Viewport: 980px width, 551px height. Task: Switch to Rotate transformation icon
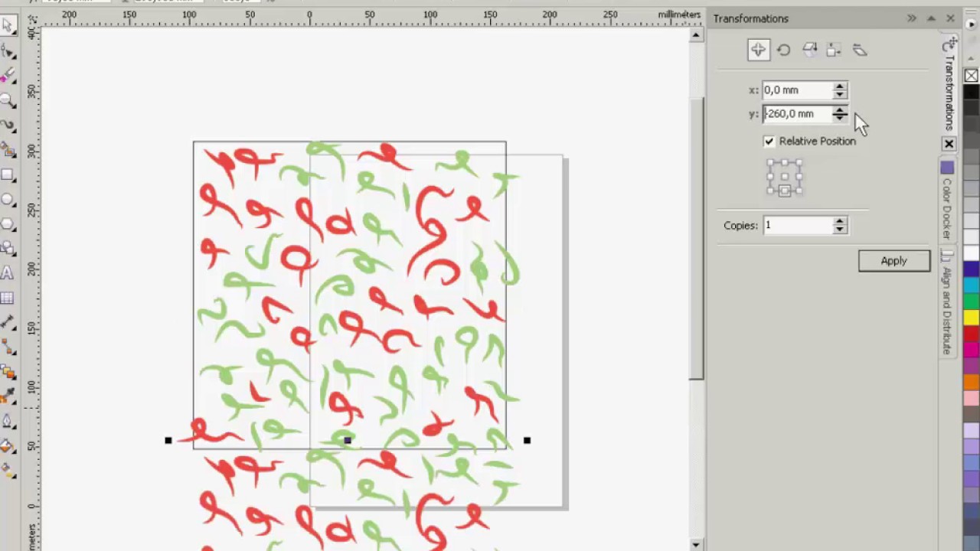click(783, 50)
